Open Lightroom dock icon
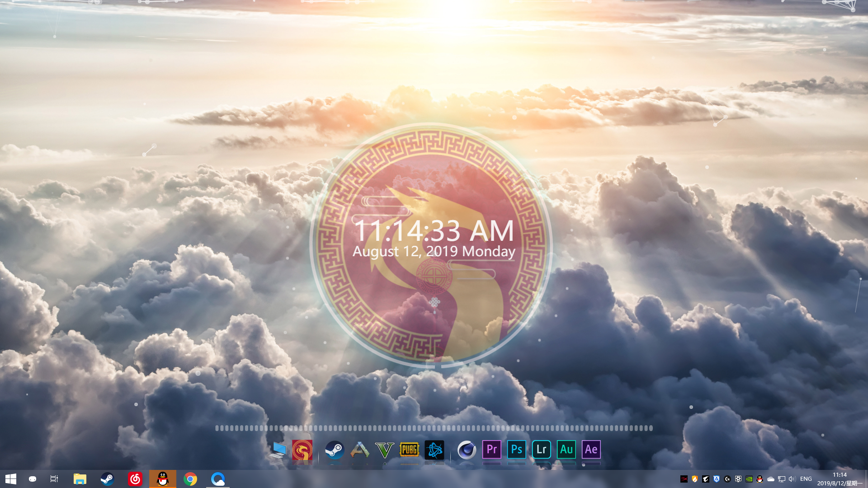This screenshot has height=488, width=868. [x=541, y=450]
